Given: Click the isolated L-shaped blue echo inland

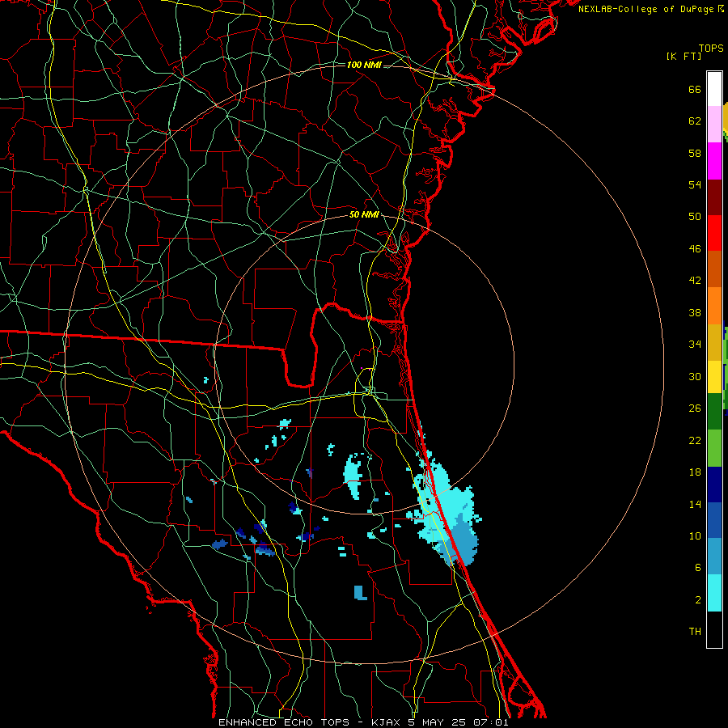Looking at the screenshot, I should pyautogui.click(x=360, y=592).
